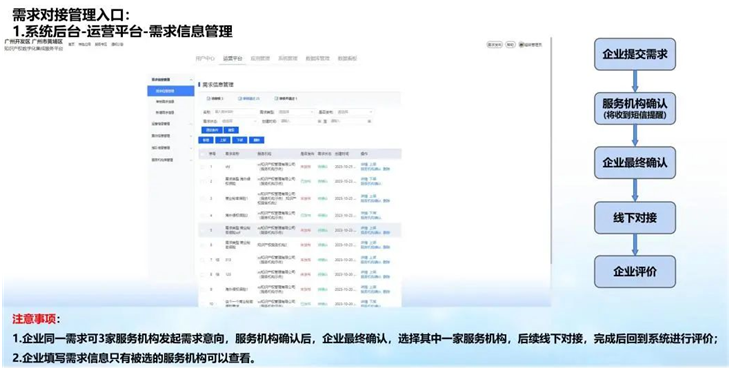Click the 下架 blue toolbar button
731x368 pixels.
click(240, 140)
